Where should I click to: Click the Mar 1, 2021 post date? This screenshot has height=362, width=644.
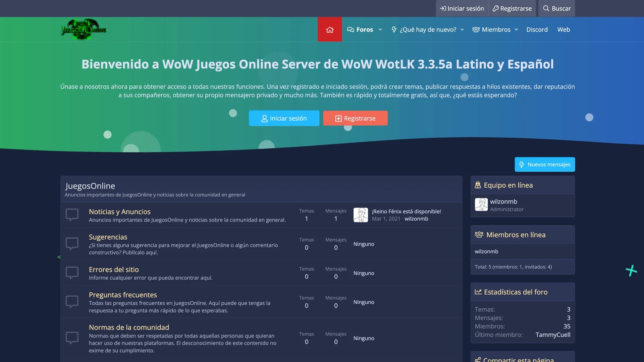(x=386, y=219)
